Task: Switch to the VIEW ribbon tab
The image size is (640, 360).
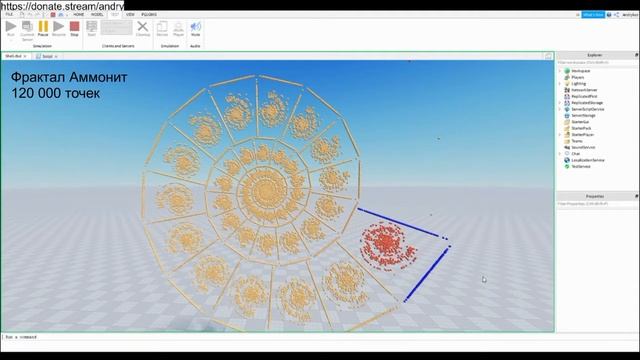Action: [130, 14]
